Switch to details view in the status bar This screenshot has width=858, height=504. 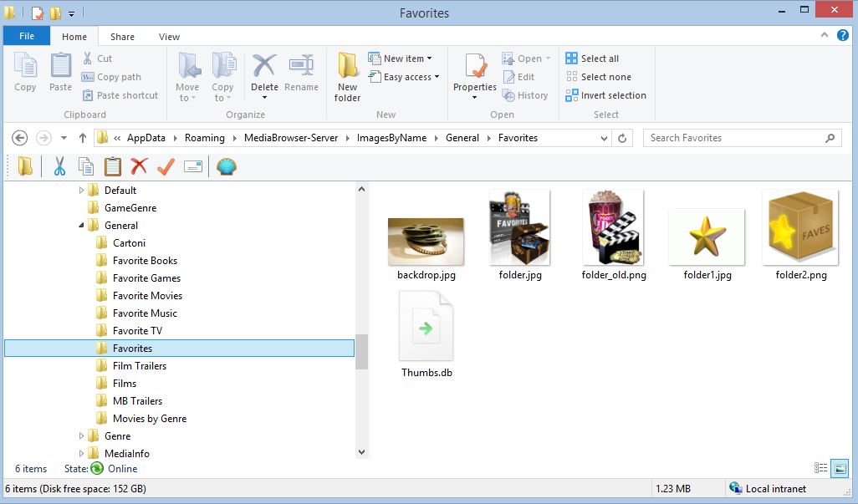pyautogui.click(x=821, y=469)
